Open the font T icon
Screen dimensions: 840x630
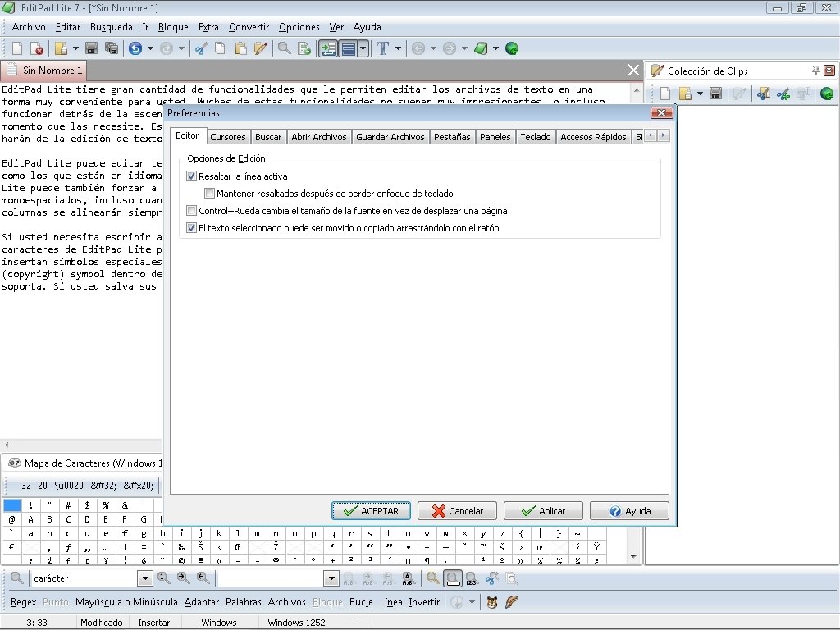(383, 48)
